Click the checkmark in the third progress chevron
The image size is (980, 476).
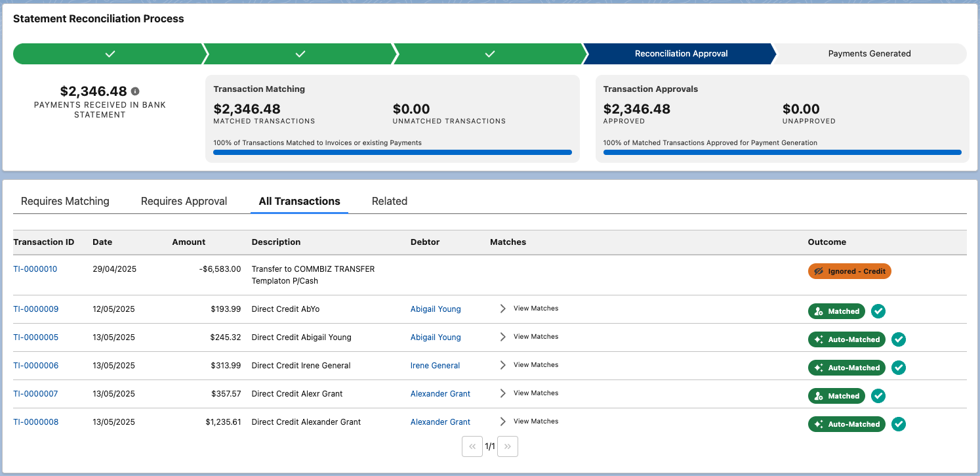489,53
